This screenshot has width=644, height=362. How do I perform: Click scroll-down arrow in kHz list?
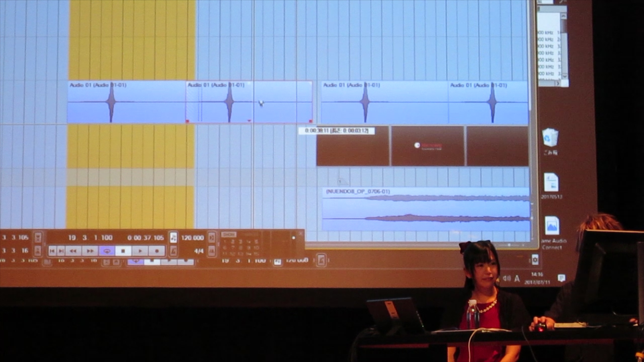tap(564, 76)
